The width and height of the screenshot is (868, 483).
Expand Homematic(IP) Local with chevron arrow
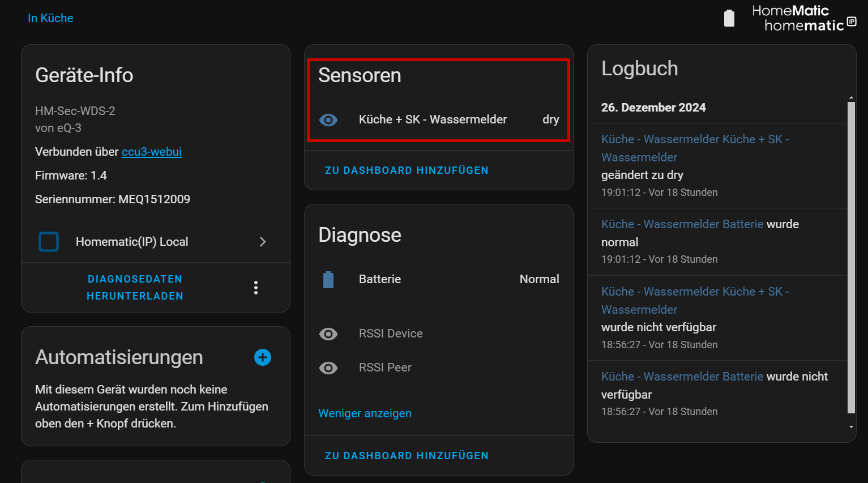pyautogui.click(x=263, y=242)
